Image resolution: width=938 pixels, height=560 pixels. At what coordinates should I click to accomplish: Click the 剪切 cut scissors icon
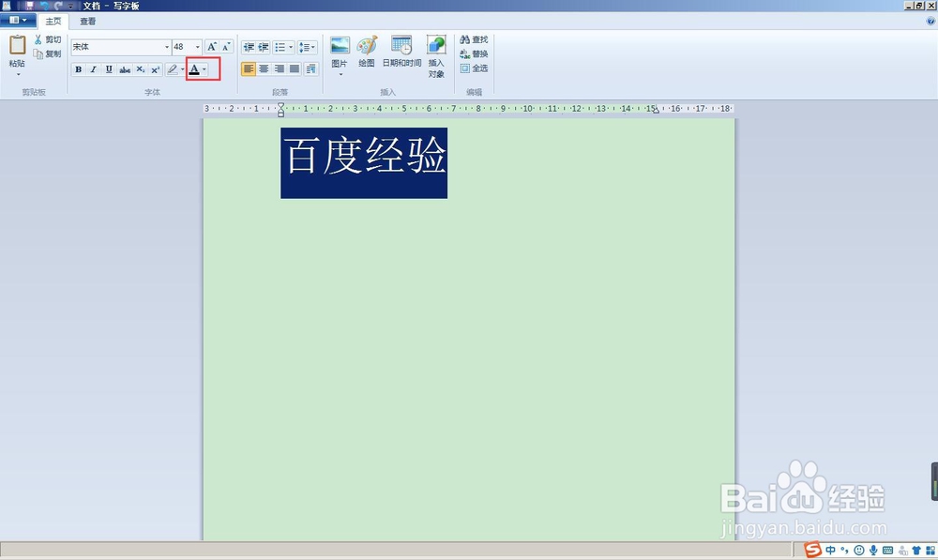[46, 39]
